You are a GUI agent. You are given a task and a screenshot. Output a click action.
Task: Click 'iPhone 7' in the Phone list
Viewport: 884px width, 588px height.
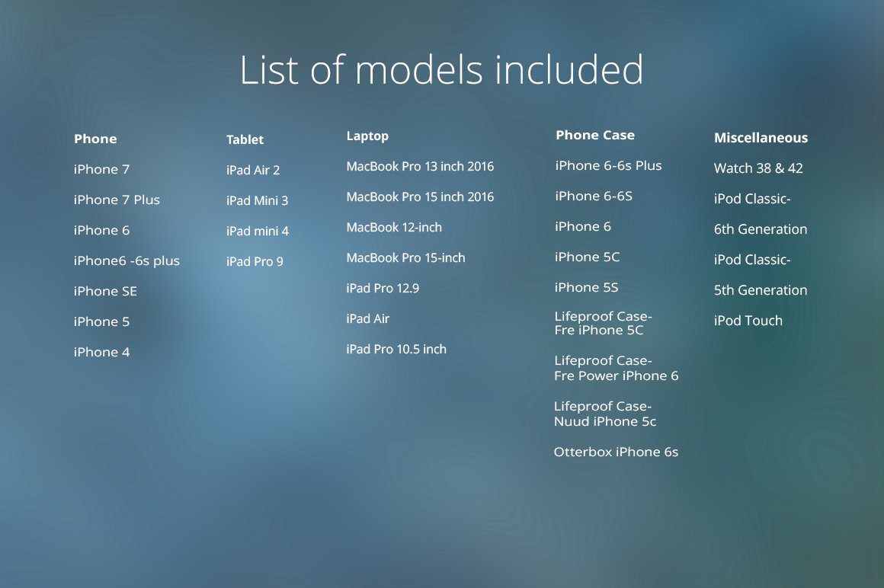pyautogui.click(x=101, y=169)
